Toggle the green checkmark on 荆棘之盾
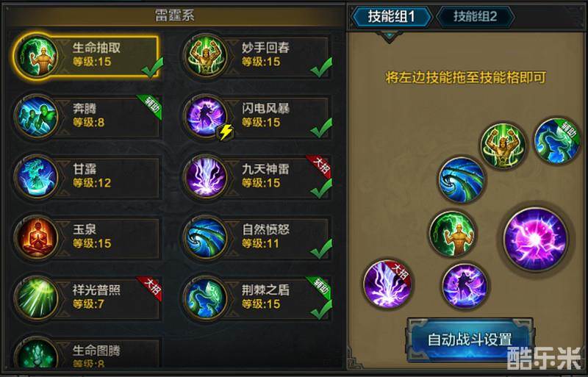 point(321,310)
